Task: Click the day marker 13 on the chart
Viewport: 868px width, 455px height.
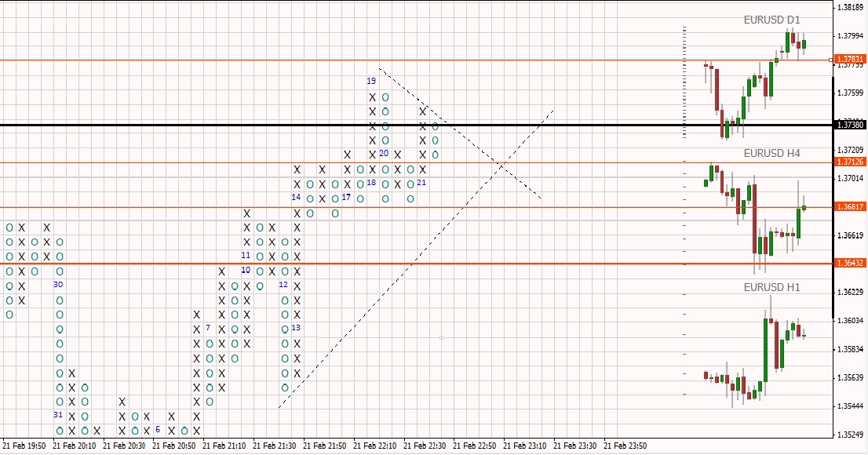Action: coord(296,328)
